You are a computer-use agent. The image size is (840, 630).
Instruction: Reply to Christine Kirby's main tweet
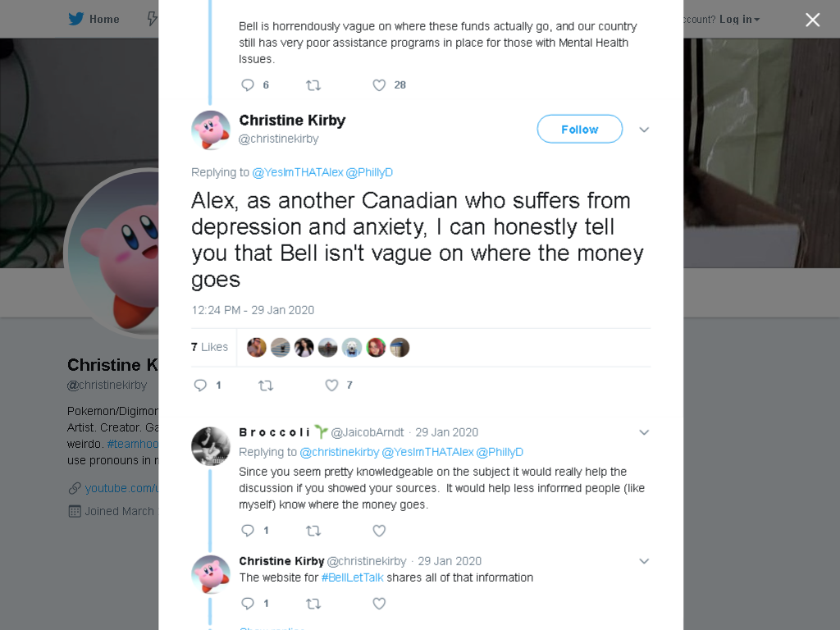click(201, 386)
